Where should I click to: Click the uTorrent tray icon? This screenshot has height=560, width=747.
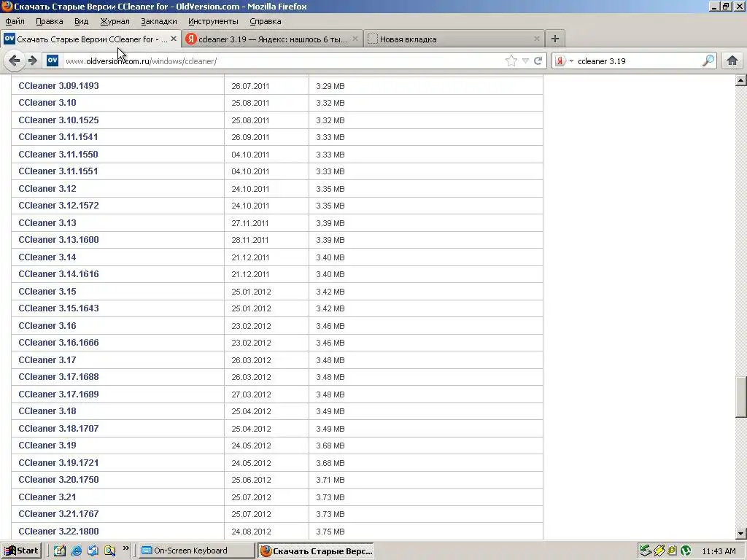686,551
